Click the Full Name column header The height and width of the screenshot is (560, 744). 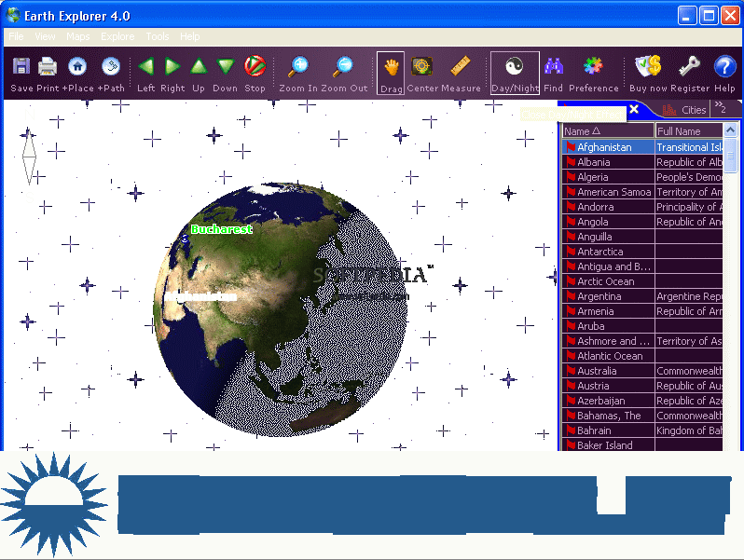[x=688, y=131]
